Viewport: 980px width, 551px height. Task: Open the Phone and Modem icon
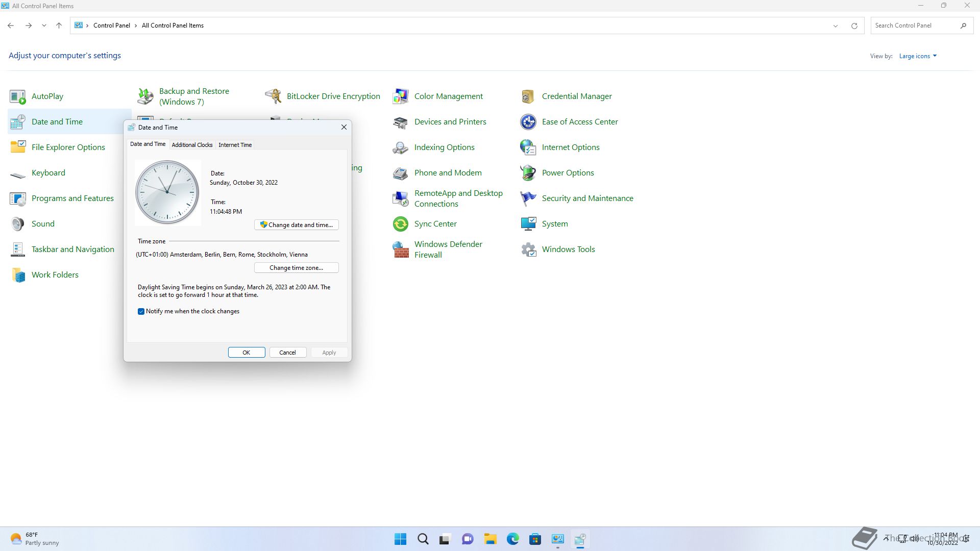401,173
